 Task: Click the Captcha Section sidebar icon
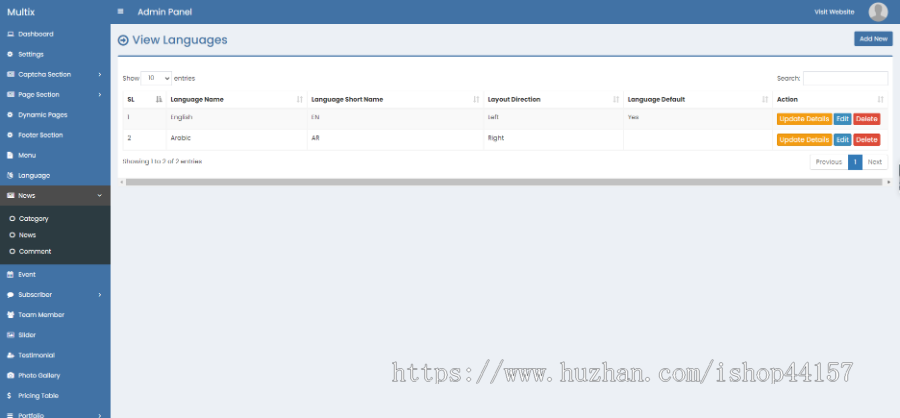click(10, 75)
